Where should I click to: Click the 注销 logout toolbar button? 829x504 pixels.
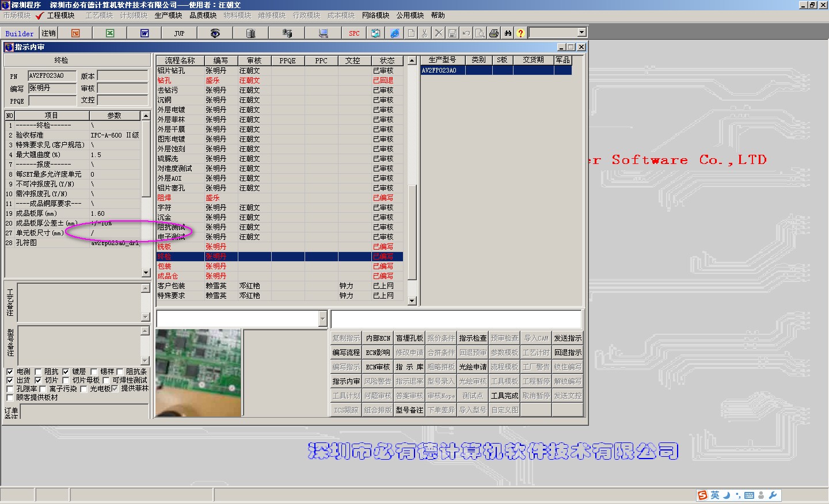[x=48, y=33]
